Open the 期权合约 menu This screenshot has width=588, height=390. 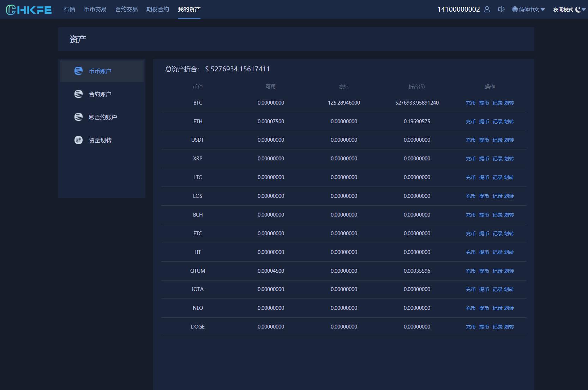click(158, 10)
